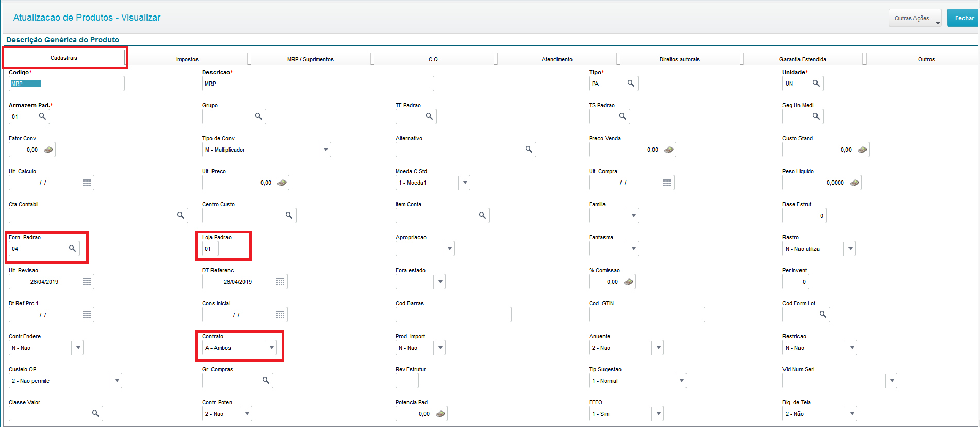980x427 pixels.
Task: Expand Fora estado dropdown
Action: [440, 282]
